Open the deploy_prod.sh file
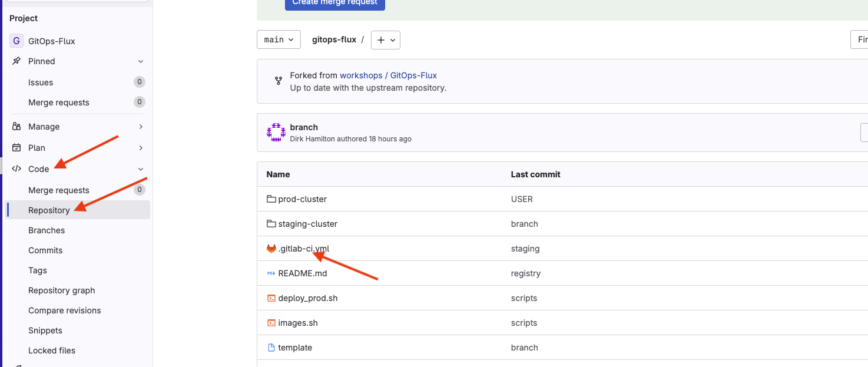The width and height of the screenshot is (868, 367). tap(308, 298)
